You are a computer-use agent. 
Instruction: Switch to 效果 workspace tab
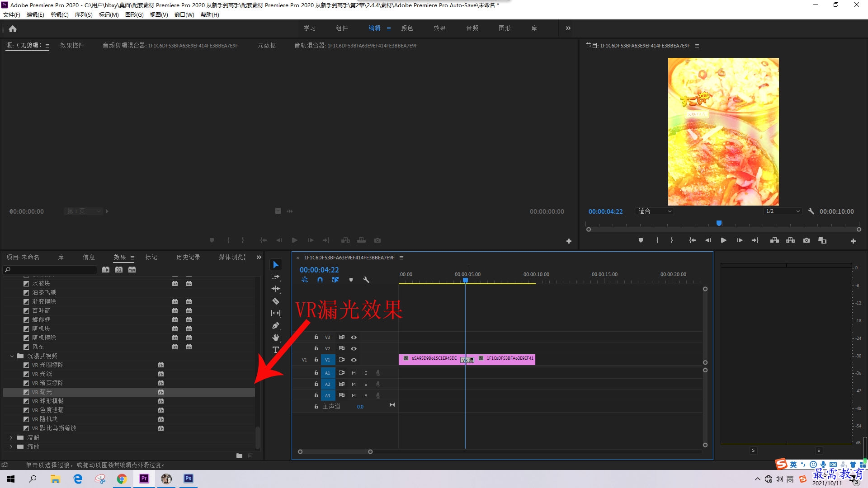point(439,28)
